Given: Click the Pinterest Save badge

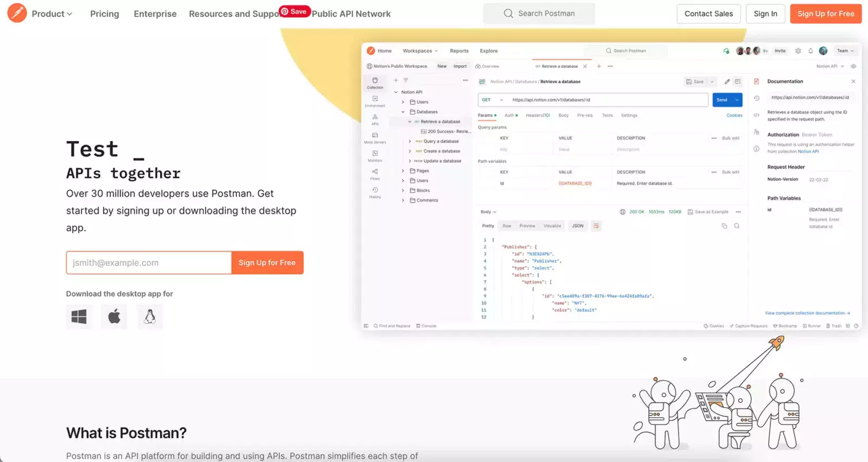Looking at the screenshot, I should pos(294,11).
